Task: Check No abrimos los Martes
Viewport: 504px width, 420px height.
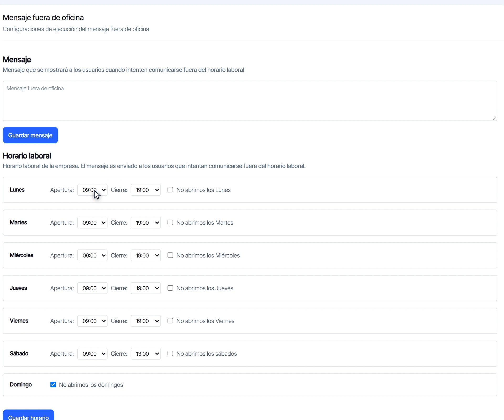Action: tap(170, 223)
